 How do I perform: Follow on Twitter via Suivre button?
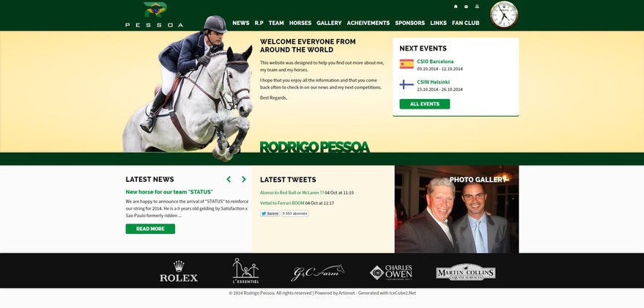270,213
